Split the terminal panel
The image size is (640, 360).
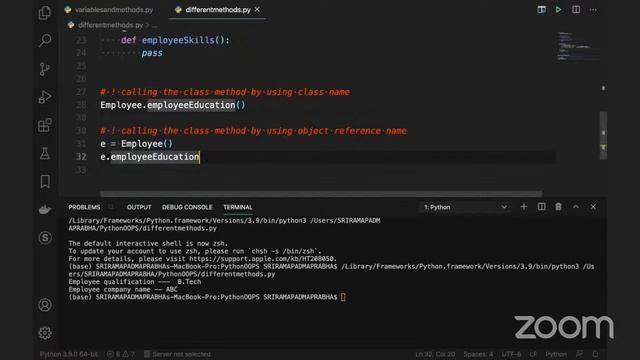tap(541, 207)
